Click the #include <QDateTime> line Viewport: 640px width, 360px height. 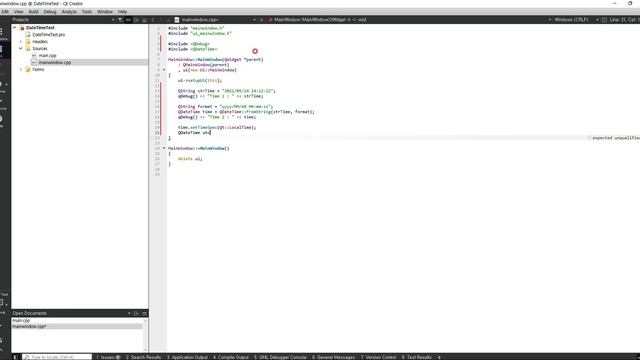(x=192, y=49)
